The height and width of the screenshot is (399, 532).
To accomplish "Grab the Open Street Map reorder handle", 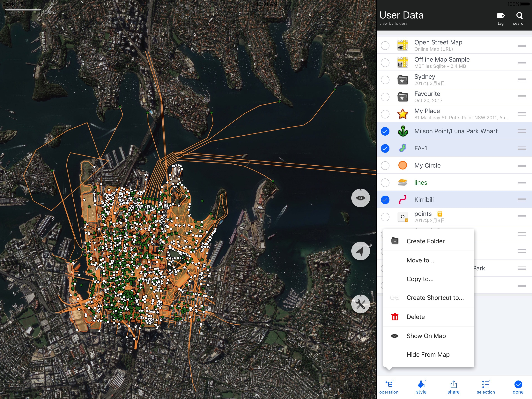I will coord(522,45).
